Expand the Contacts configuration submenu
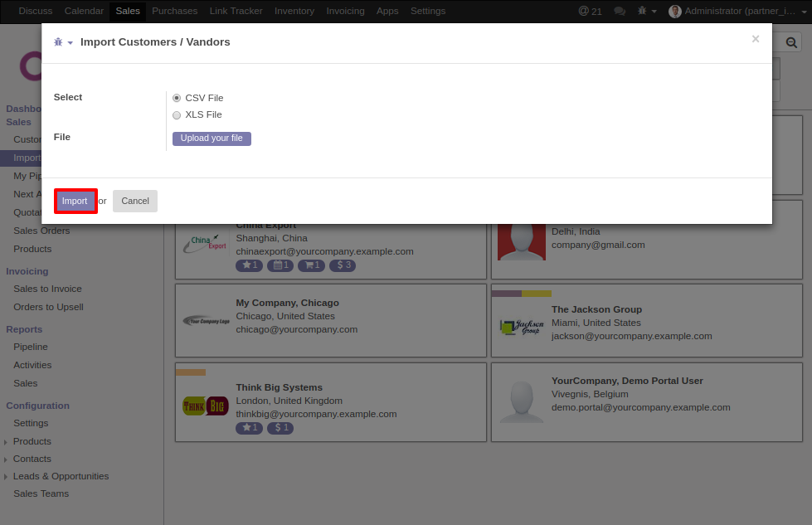The image size is (812, 525). [32, 459]
